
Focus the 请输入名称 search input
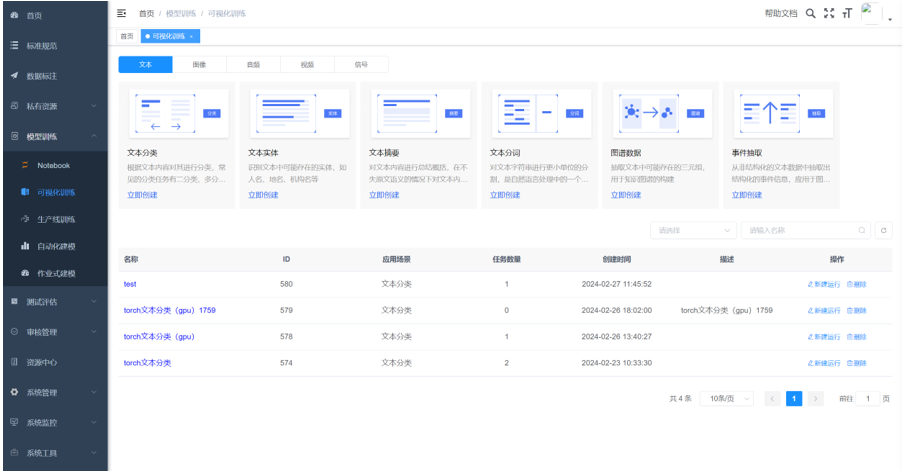point(806,231)
